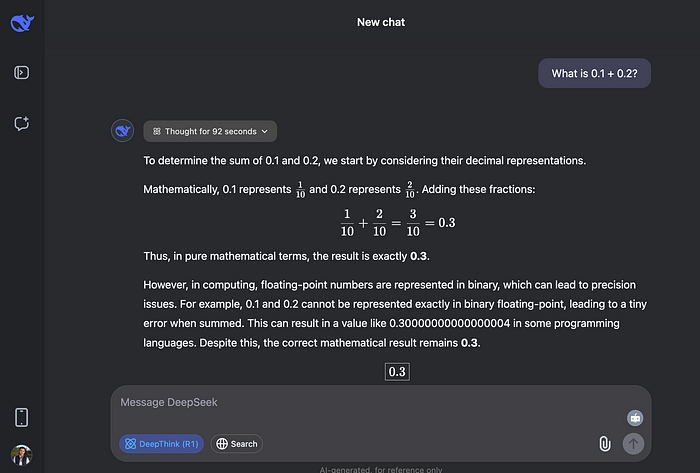
Task: Toggle DeepThink (R1) mode
Action: [162, 444]
